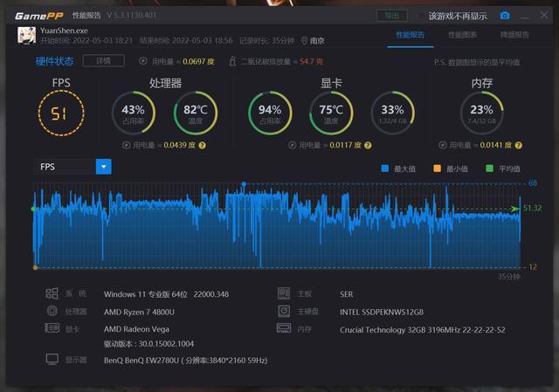Screen dimensions: 559x392
Task: Click the GamePP logo
Action: point(39,16)
